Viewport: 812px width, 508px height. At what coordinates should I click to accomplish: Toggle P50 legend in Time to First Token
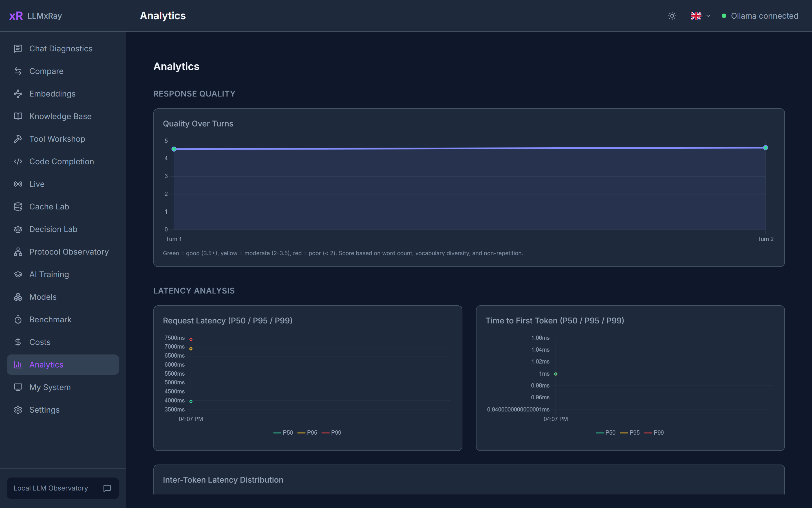pos(605,433)
